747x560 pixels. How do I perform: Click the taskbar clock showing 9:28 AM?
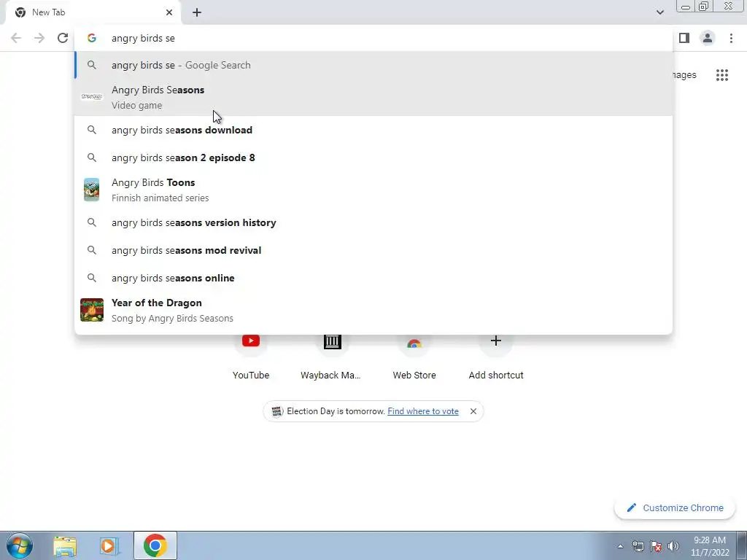click(710, 546)
